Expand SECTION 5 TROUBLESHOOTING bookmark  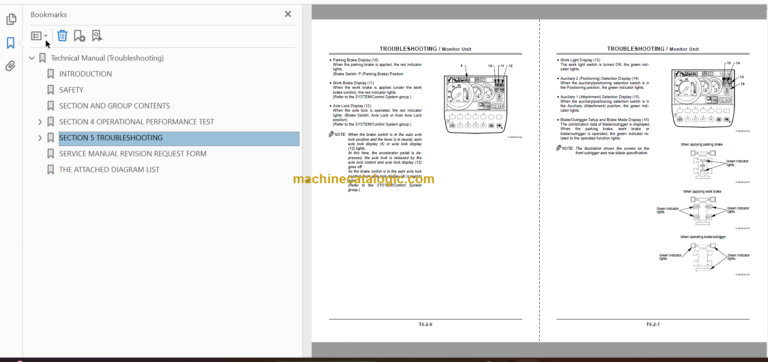(40, 138)
